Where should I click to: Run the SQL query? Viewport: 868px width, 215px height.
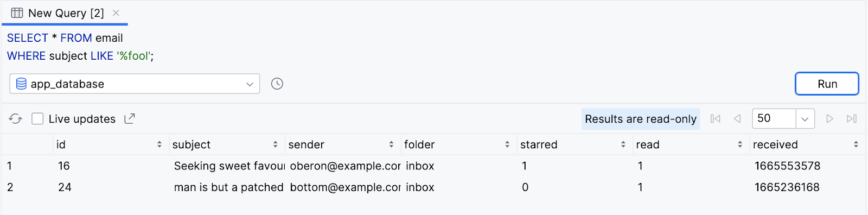pyautogui.click(x=827, y=84)
